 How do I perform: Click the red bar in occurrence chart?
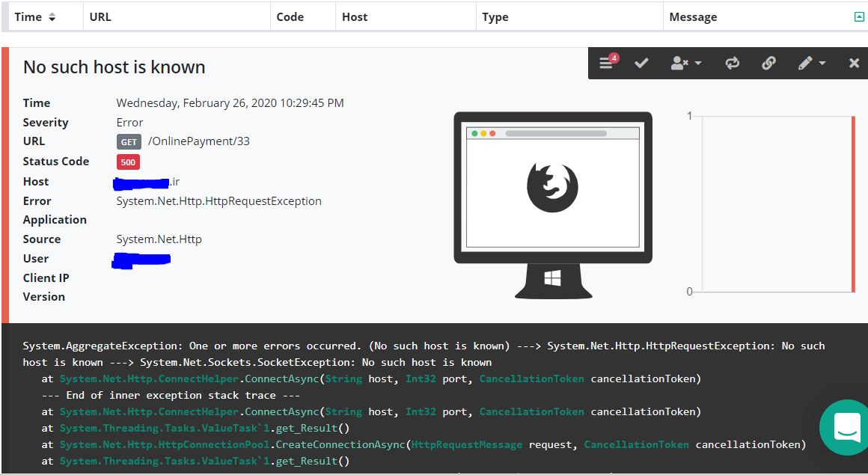point(853,203)
